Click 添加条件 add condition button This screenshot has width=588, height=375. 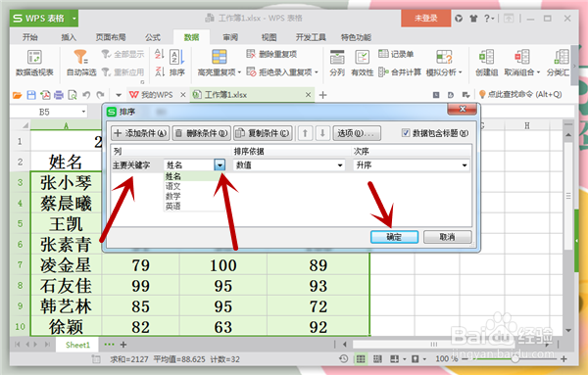[140, 133]
